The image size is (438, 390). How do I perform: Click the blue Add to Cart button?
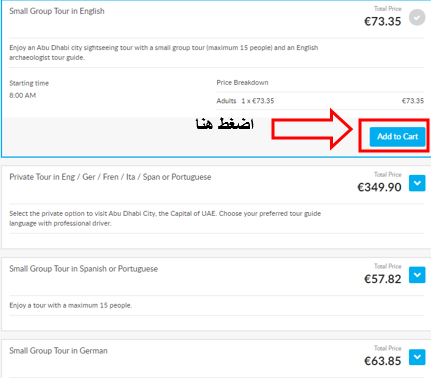point(397,137)
